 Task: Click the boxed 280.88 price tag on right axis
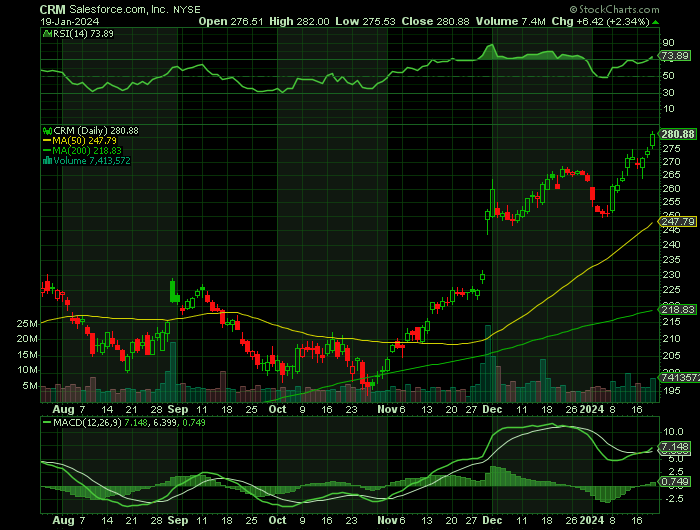[678, 134]
